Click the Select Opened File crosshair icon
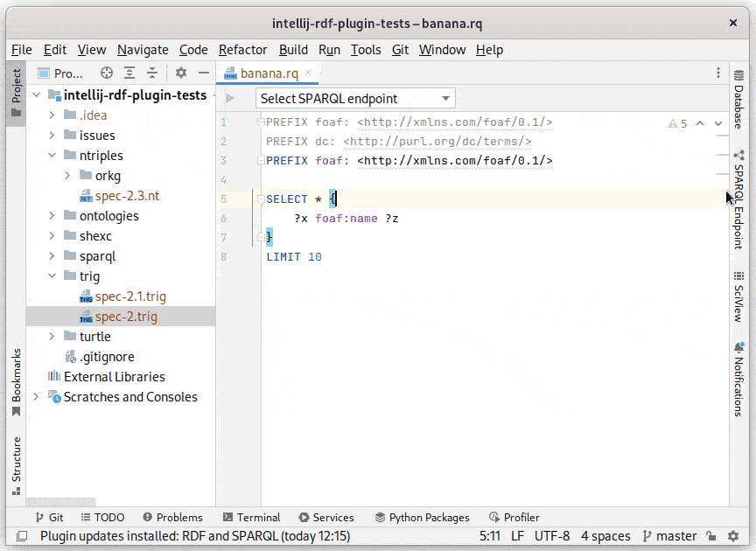756x551 pixels. click(x=107, y=73)
